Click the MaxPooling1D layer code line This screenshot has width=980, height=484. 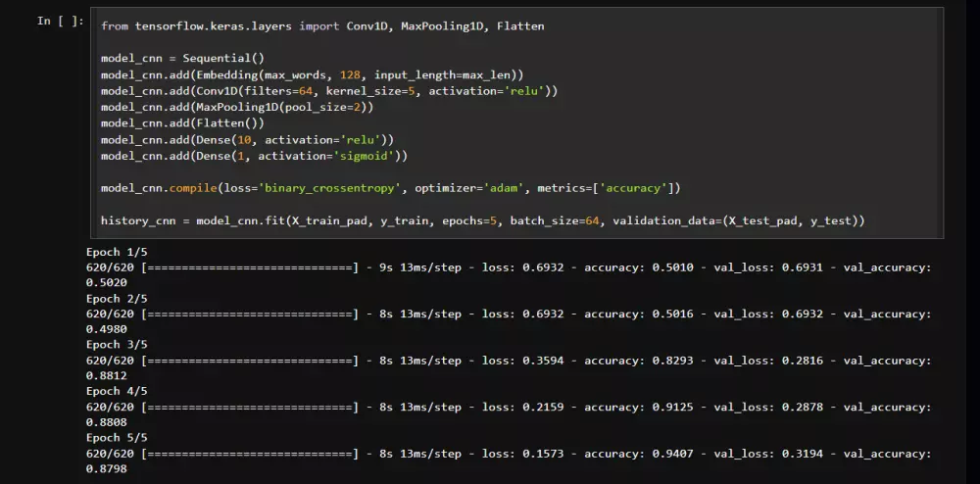(x=237, y=107)
